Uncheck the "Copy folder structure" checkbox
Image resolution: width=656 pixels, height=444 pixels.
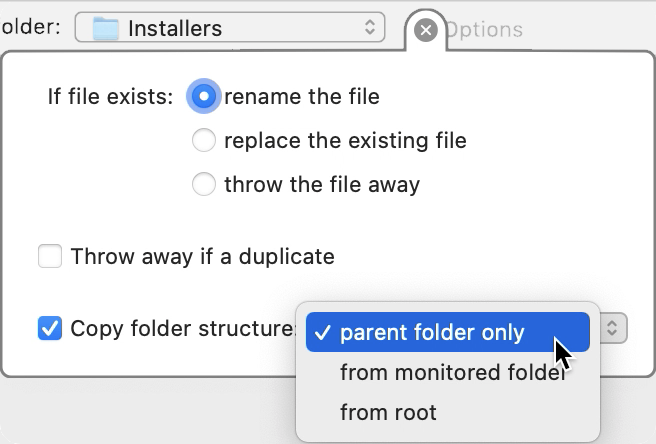pyautogui.click(x=50, y=328)
